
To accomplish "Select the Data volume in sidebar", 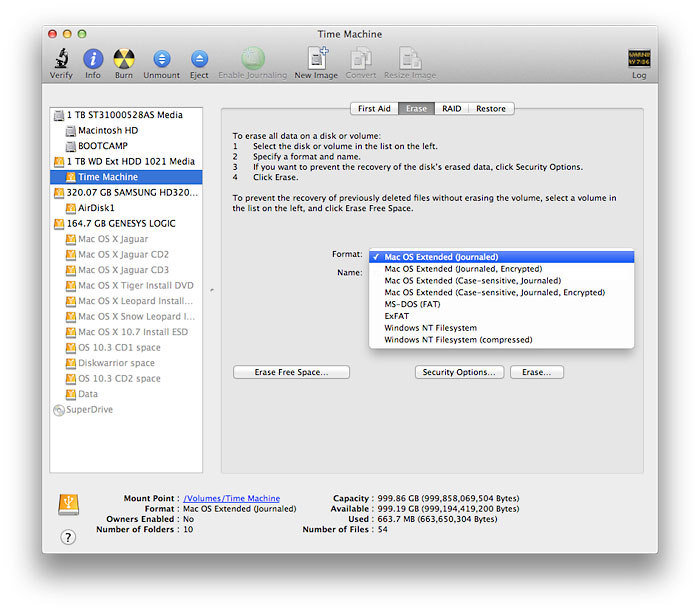I will tap(126, 394).
